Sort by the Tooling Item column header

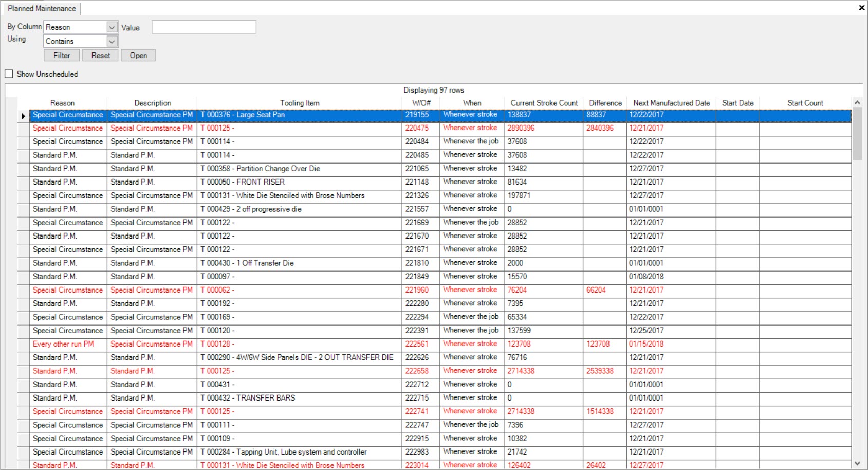pyautogui.click(x=300, y=103)
